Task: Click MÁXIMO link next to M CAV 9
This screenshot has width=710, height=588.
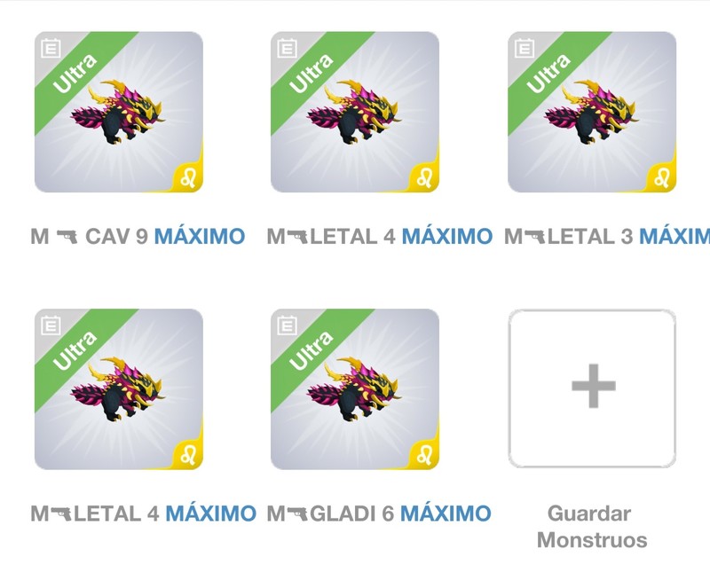Action: [x=200, y=236]
